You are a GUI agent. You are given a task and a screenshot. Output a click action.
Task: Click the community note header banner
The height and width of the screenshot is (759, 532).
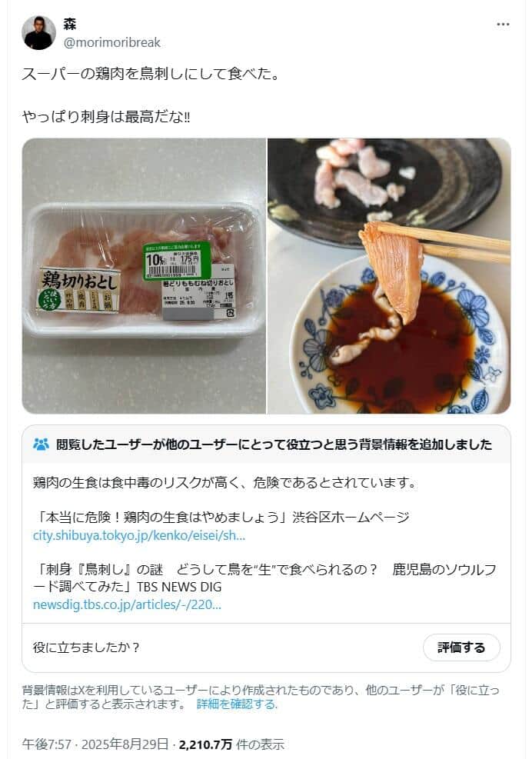[266, 444]
